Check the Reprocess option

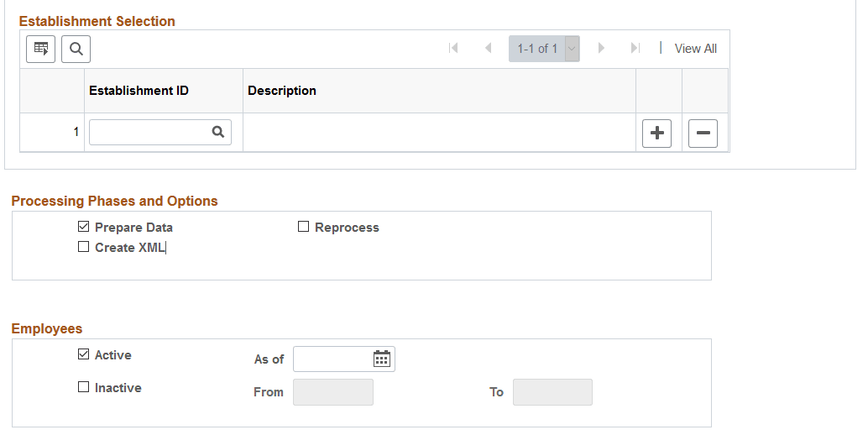(x=303, y=227)
